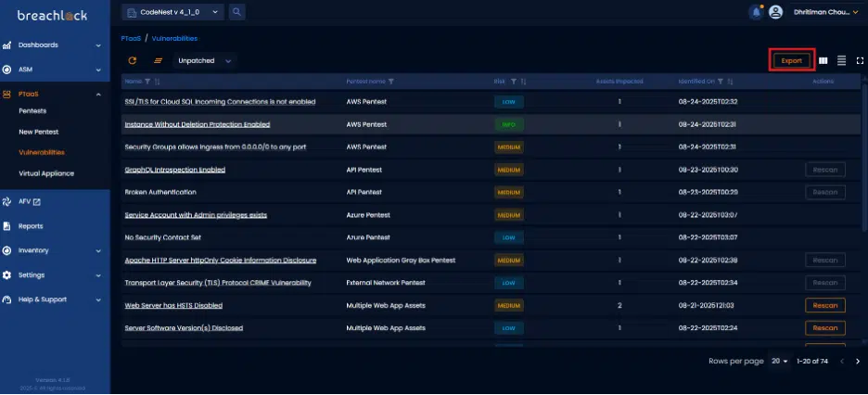The width and height of the screenshot is (868, 395).
Task: Click date 08-21-2025T21:03
Action: coord(707,305)
